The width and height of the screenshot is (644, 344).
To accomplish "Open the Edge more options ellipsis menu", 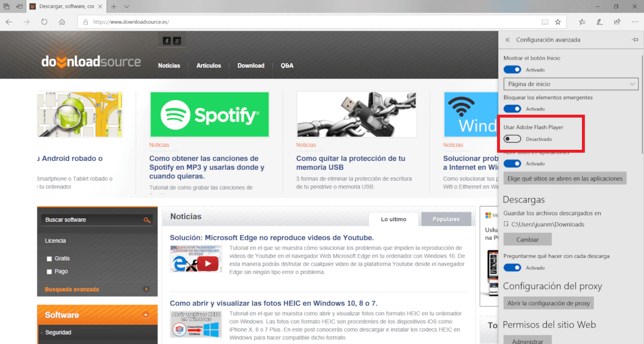I will click(635, 22).
